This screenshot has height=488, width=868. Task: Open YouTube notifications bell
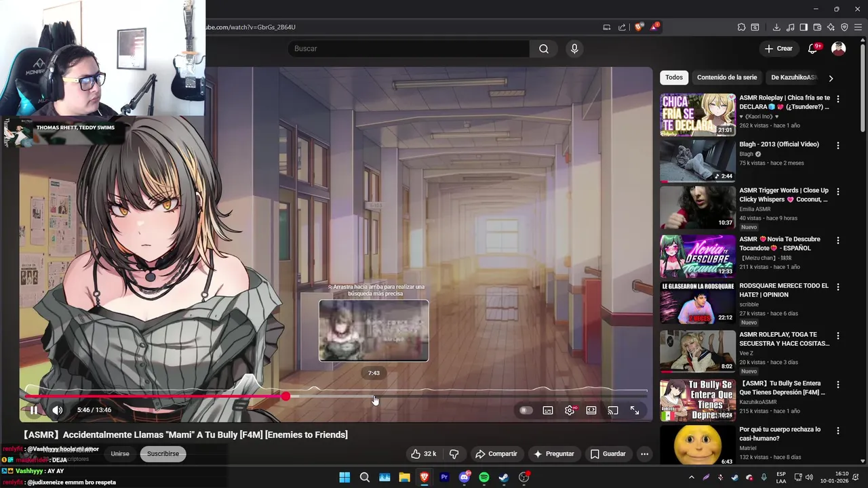point(812,49)
